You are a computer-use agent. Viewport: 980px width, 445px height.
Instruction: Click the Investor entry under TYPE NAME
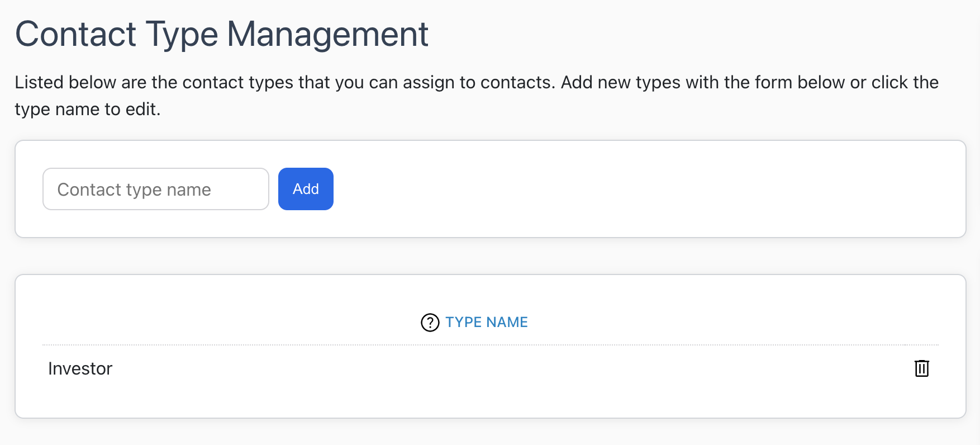click(x=80, y=368)
